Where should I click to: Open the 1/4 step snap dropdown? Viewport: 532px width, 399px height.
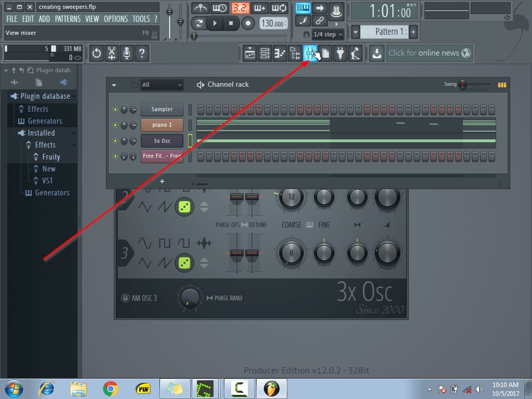tap(328, 34)
